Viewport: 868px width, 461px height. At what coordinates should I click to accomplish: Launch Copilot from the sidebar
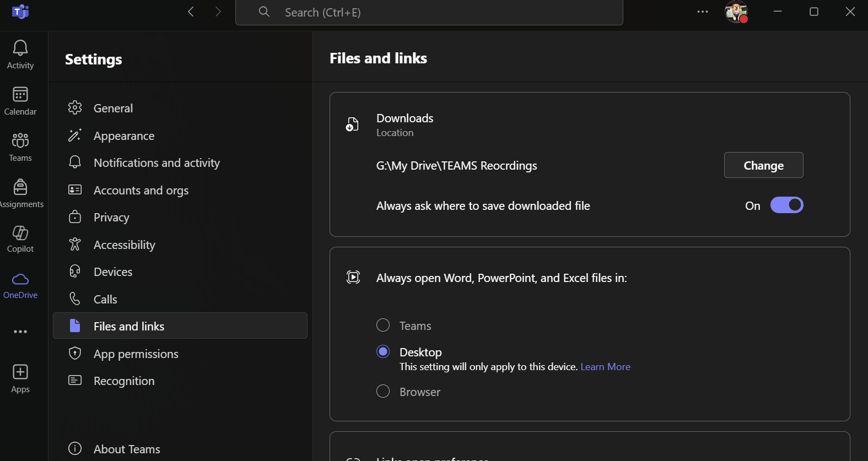coord(20,240)
